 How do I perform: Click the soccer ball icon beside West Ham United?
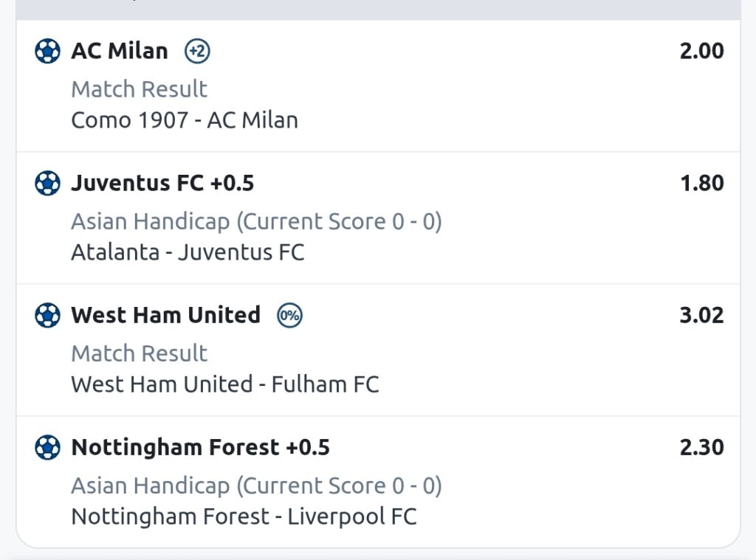click(x=48, y=315)
